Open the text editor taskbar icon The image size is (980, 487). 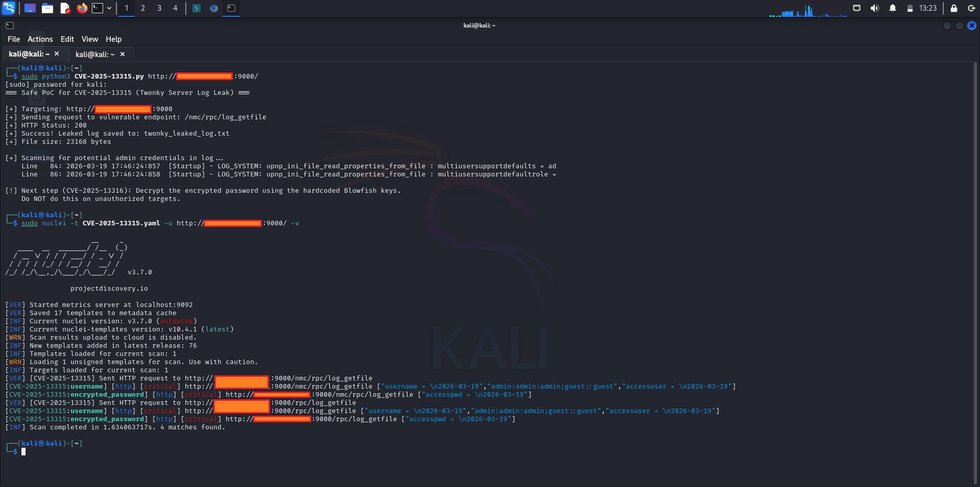pyautogui.click(x=64, y=8)
